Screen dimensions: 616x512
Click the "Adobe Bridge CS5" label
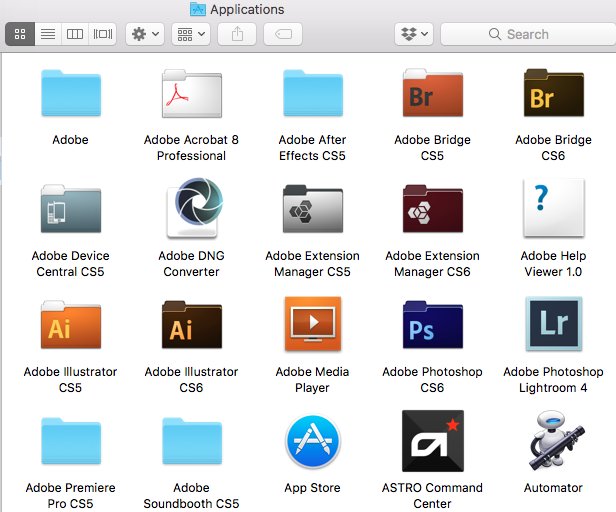(x=433, y=148)
